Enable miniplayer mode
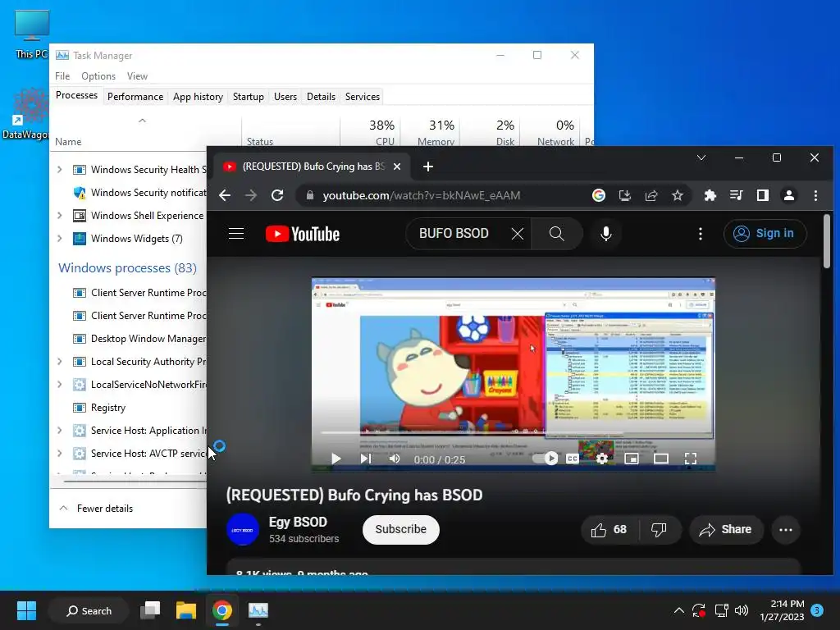The image size is (840, 630). tap(632, 459)
